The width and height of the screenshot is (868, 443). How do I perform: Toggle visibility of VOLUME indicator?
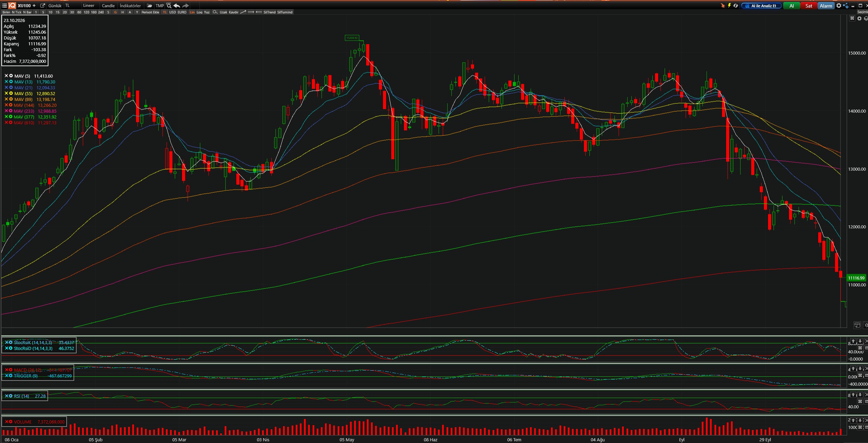pos(11,422)
